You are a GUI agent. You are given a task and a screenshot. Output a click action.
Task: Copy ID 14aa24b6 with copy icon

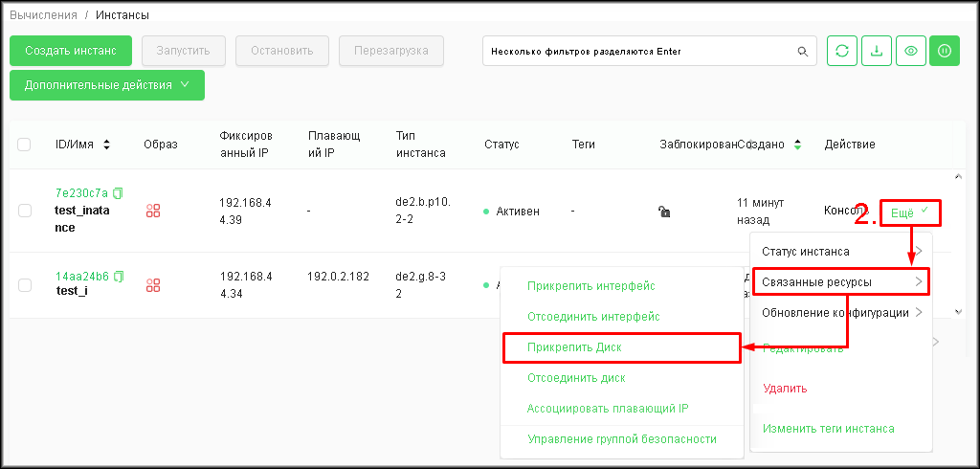[x=119, y=277]
